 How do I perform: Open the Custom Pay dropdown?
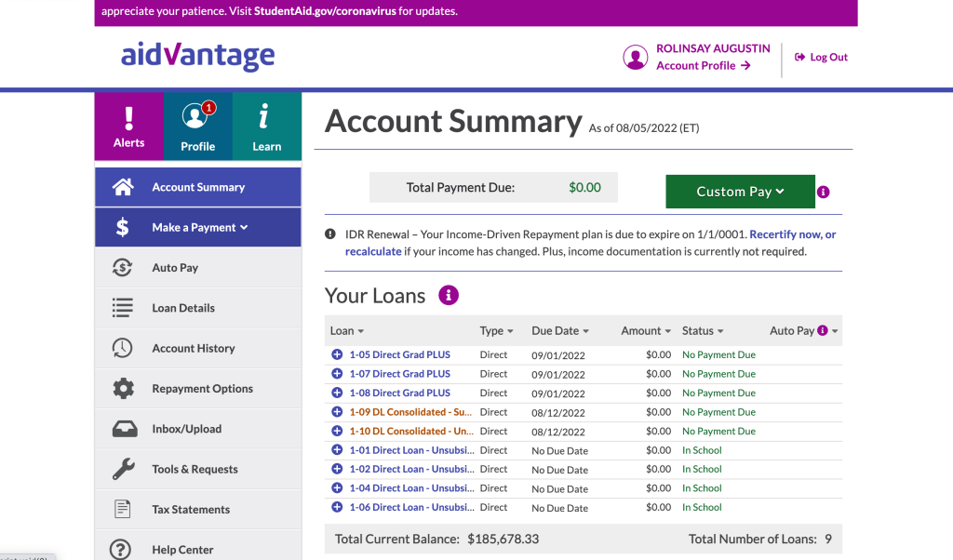pyautogui.click(x=740, y=192)
